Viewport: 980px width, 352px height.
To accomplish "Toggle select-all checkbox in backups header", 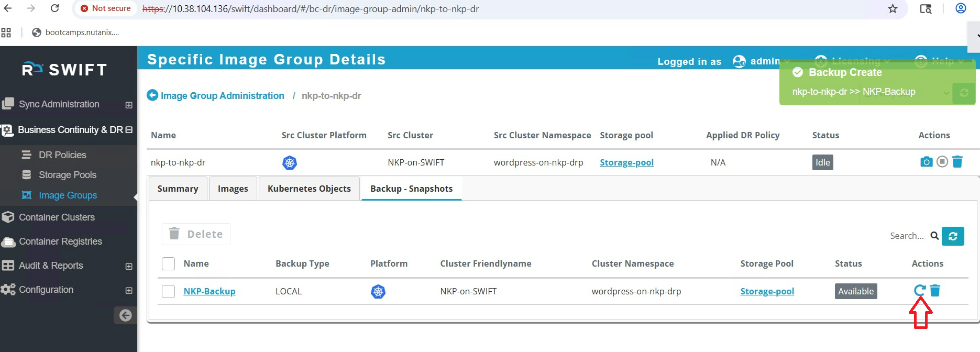I will [168, 263].
